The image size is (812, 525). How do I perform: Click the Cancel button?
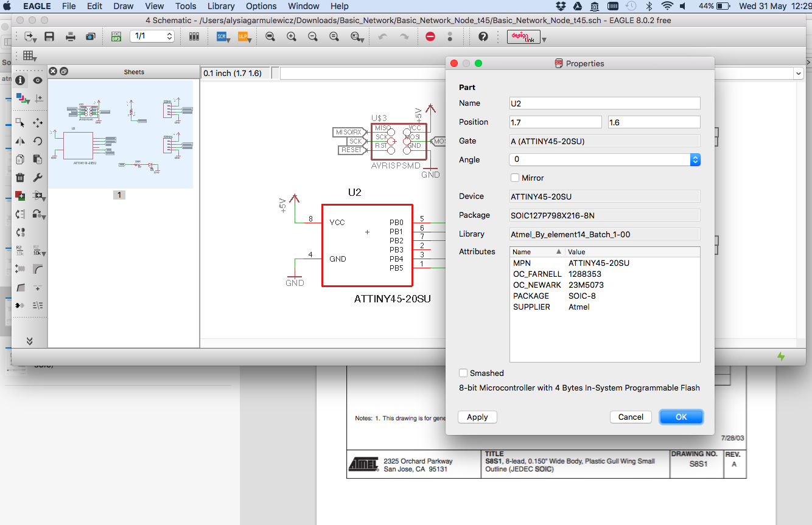pyautogui.click(x=631, y=417)
